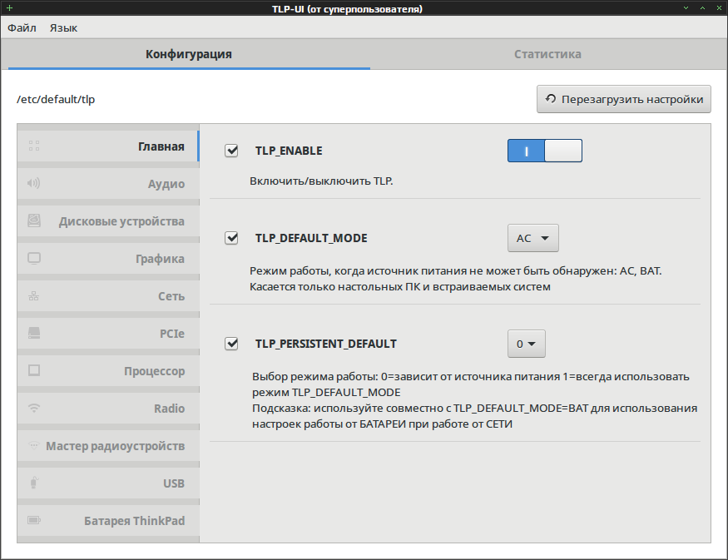This screenshot has width=728, height=560.
Task: Go to the Процессор category
Action: tap(108, 371)
